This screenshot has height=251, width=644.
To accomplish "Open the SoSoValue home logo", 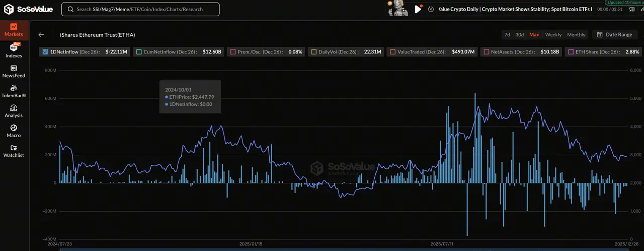I will (x=28, y=9).
